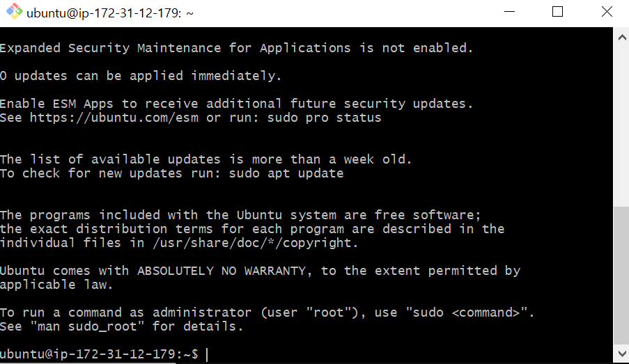Click the '0 updates can be applied immediately' line

(x=141, y=76)
